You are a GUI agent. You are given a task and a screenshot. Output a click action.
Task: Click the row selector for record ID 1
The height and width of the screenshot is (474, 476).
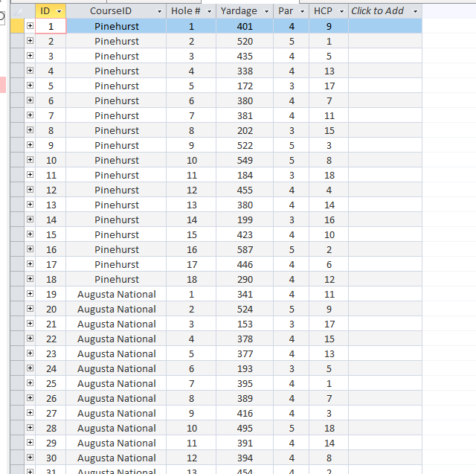click(17, 26)
